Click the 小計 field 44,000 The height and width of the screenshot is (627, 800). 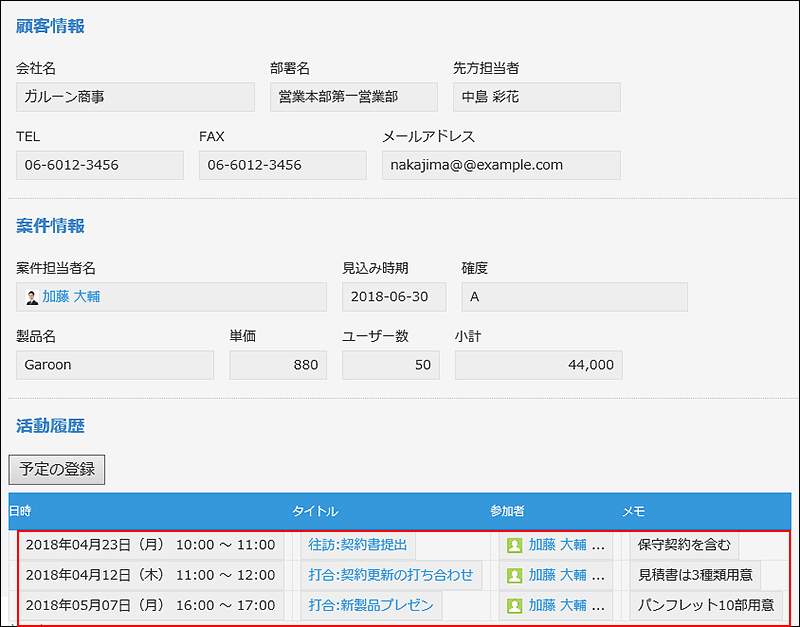point(539,365)
